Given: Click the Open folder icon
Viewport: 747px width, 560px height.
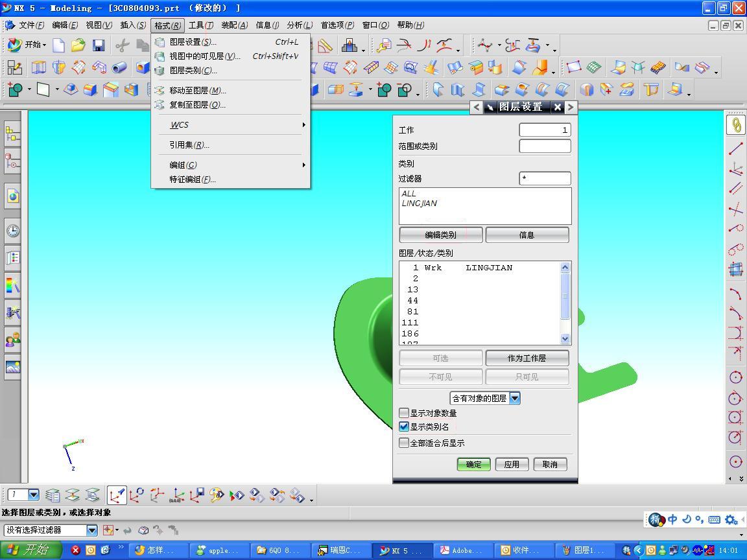Looking at the screenshot, I should pos(78,45).
